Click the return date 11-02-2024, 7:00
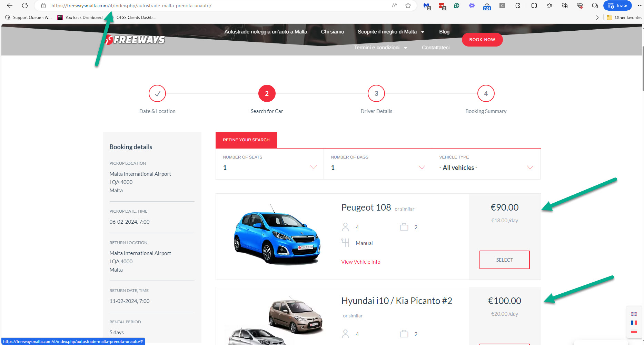The width and height of the screenshot is (644, 345). (129, 301)
